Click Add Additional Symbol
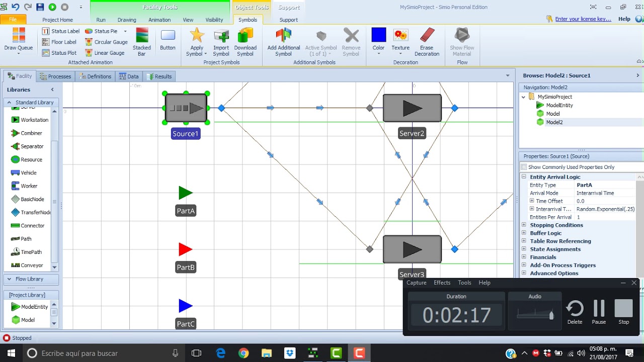This screenshot has height=362, width=644. [x=283, y=42]
